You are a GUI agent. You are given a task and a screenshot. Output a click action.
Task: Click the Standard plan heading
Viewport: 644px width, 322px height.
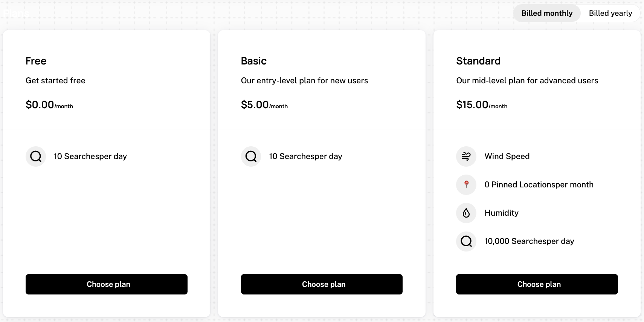[x=478, y=61]
